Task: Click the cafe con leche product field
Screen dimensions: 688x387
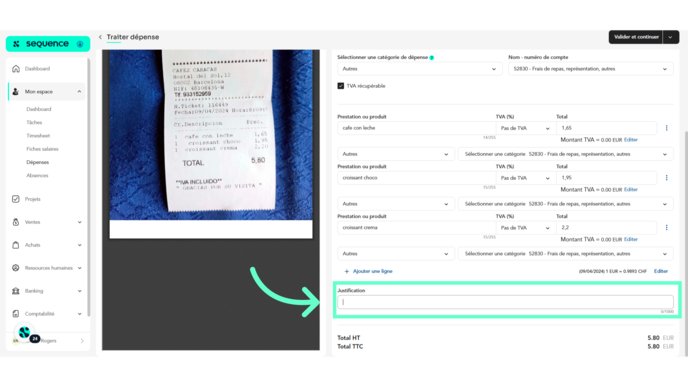Action: coord(416,128)
